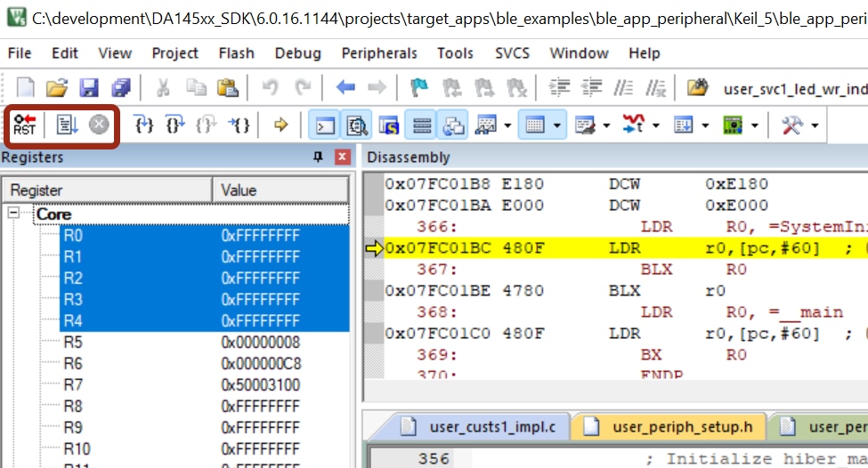Open the Tools menu
Viewport: 868px width, 468px height.
click(x=455, y=53)
